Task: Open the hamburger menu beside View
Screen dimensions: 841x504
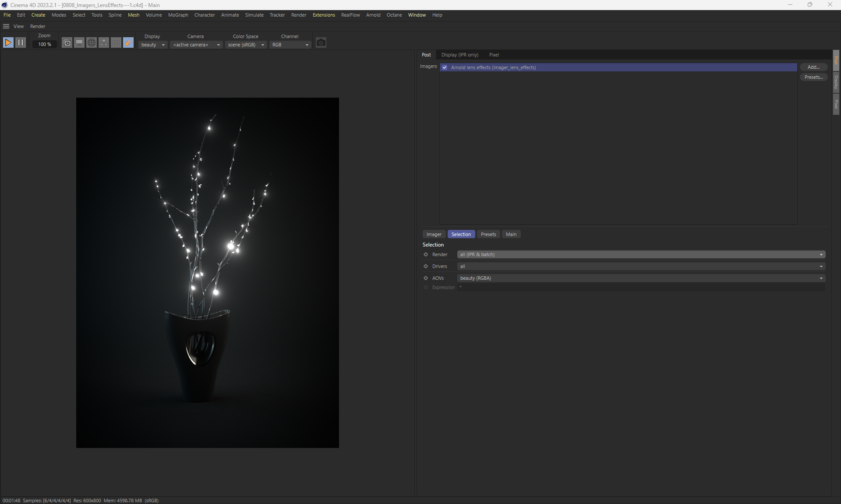Action: point(6,26)
